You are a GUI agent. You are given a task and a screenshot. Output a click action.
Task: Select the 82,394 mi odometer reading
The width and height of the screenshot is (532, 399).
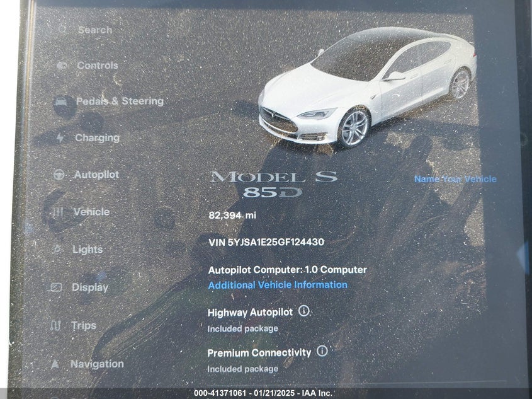232,215
